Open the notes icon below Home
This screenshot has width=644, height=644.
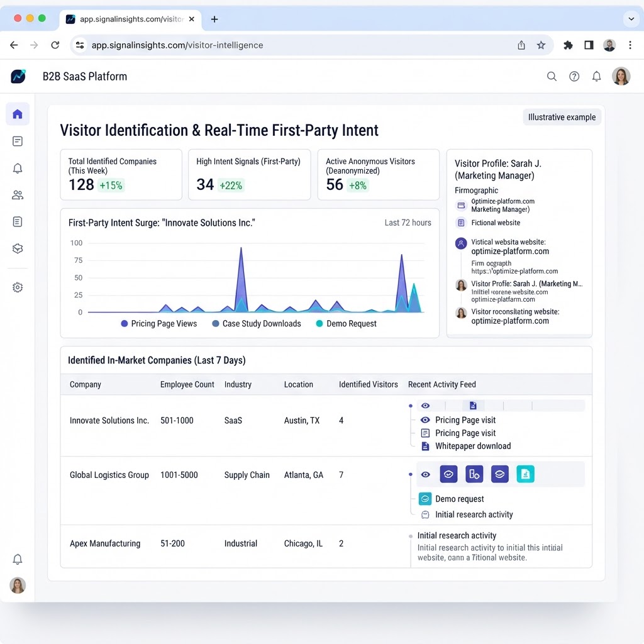[17, 142]
